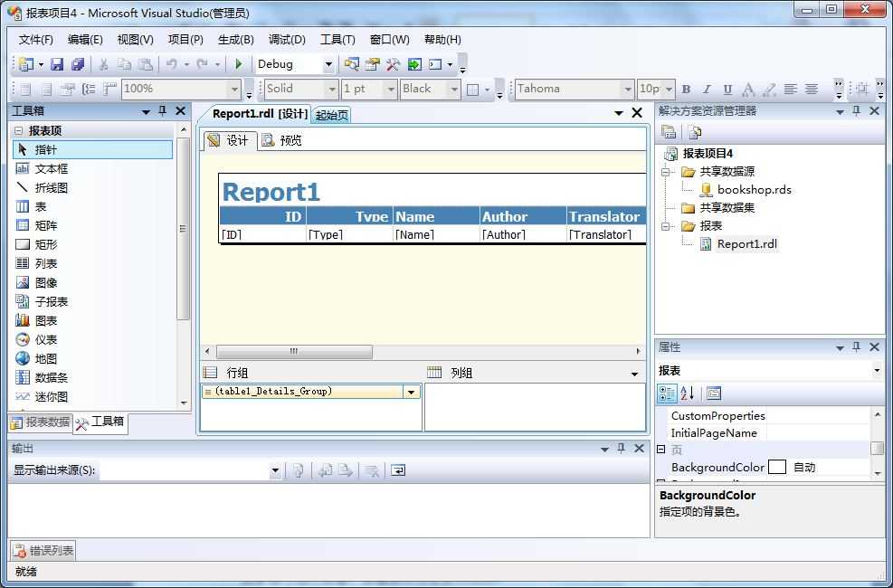Open the 调试(D) menu
The width and height of the screenshot is (893, 588).
point(287,39)
